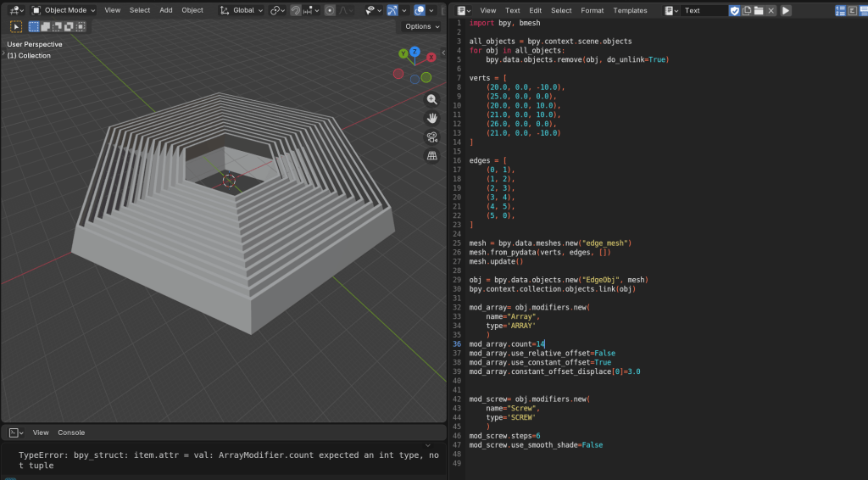Click the pan hand icon in viewport
The image size is (868, 480).
click(432, 118)
